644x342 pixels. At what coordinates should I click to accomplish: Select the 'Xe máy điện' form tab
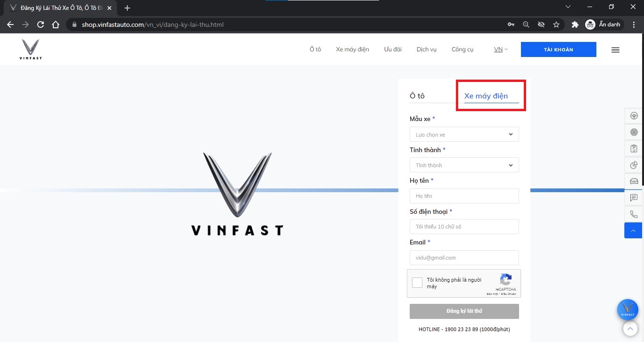486,96
